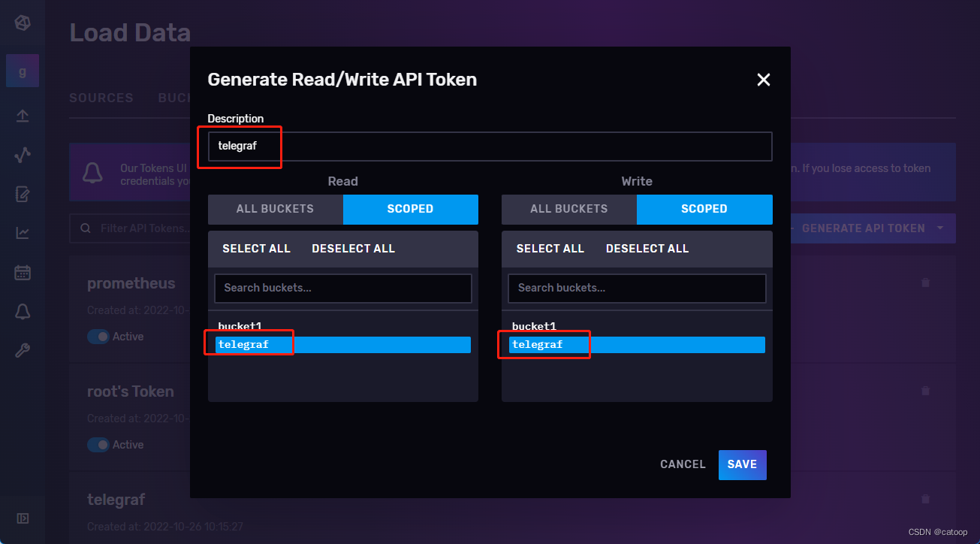Open the Dashboards chart icon in sidebar
The width and height of the screenshot is (980, 544).
coord(23,233)
